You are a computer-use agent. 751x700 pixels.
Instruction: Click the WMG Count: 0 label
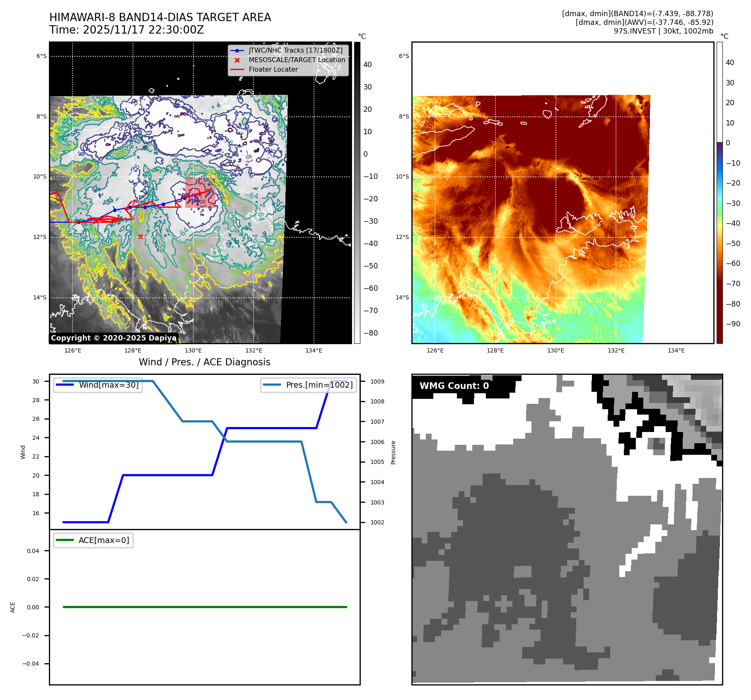(x=454, y=386)
